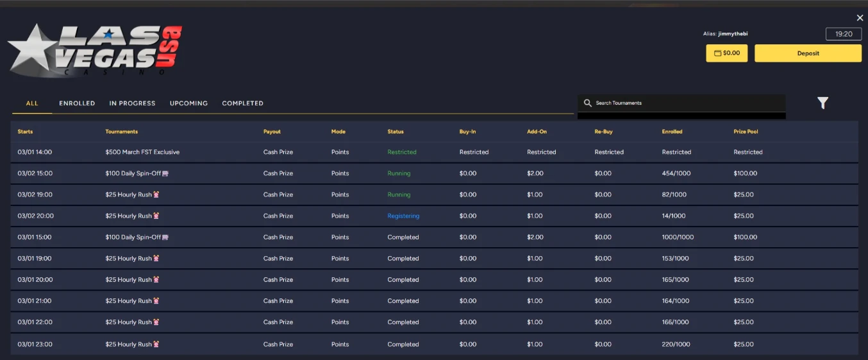Viewport: 868px width, 360px height.
Task: Select the 153/1000 enrolled cell
Action: 676,258
